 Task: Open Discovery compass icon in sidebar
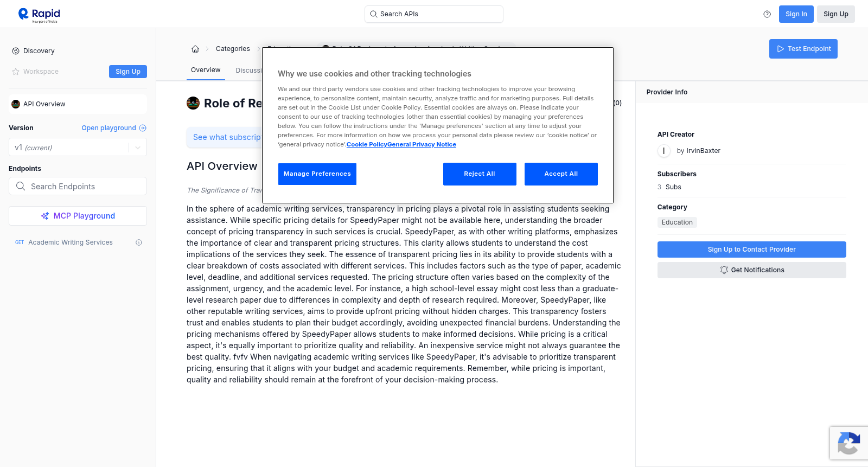point(16,51)
